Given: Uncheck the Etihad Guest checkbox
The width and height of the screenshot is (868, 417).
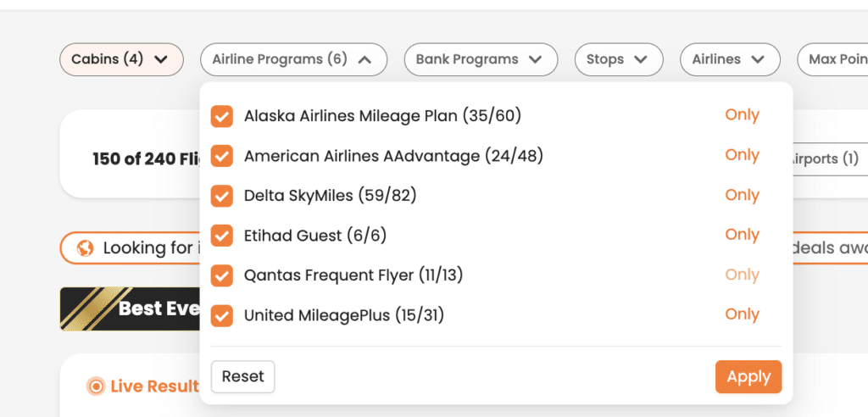Looking at the screenshot, I should click(221, 236).
